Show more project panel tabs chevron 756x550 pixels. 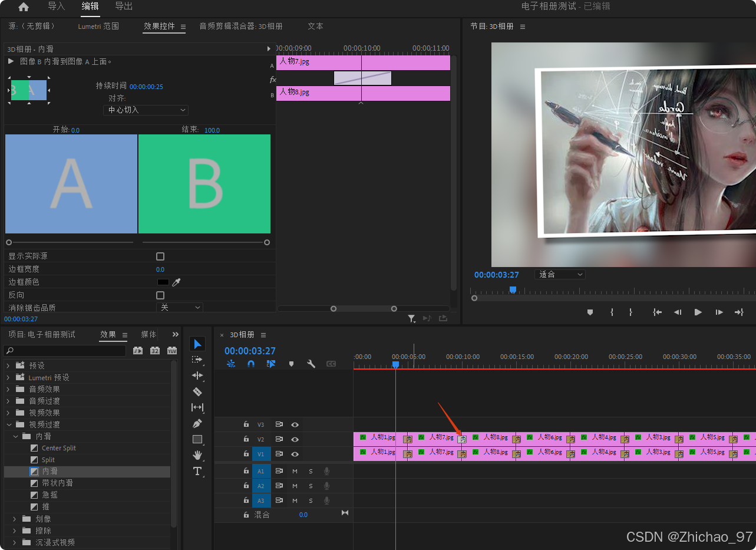point(175,334)
